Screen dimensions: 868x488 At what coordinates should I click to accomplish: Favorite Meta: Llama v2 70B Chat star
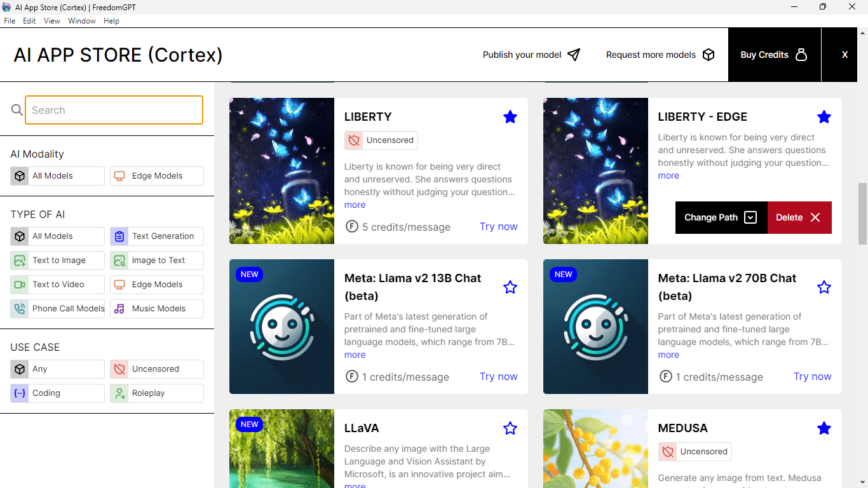pos(824,287)
